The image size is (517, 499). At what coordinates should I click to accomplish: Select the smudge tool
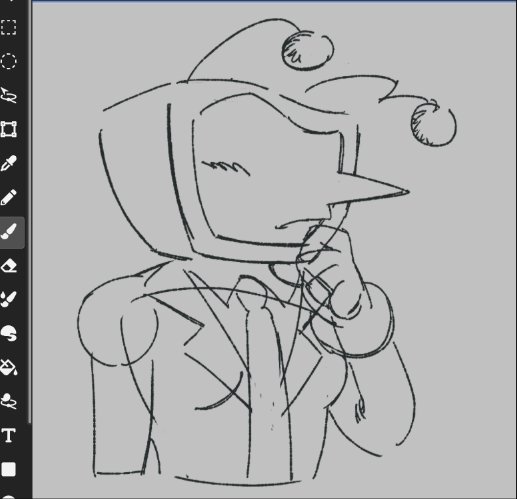pyautogui.click(x=9, y=333)
